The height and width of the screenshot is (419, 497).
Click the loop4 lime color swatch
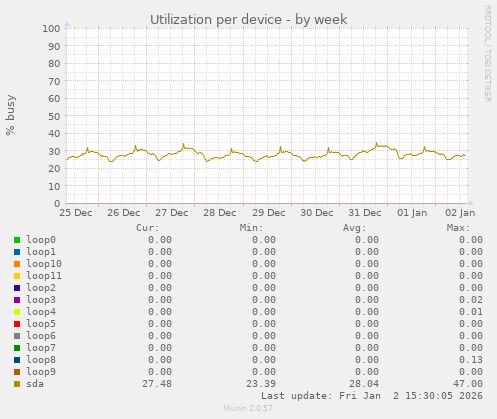[x=17, y=312]
